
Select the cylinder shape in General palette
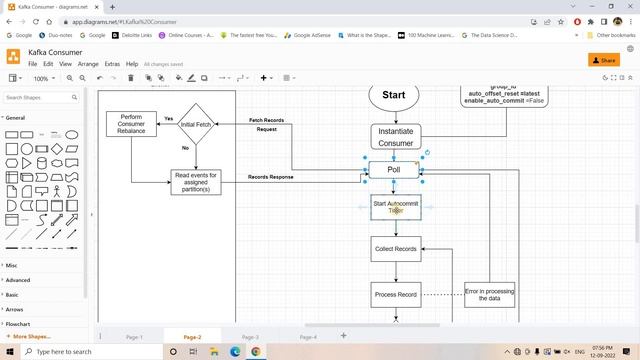click(42, 163)
